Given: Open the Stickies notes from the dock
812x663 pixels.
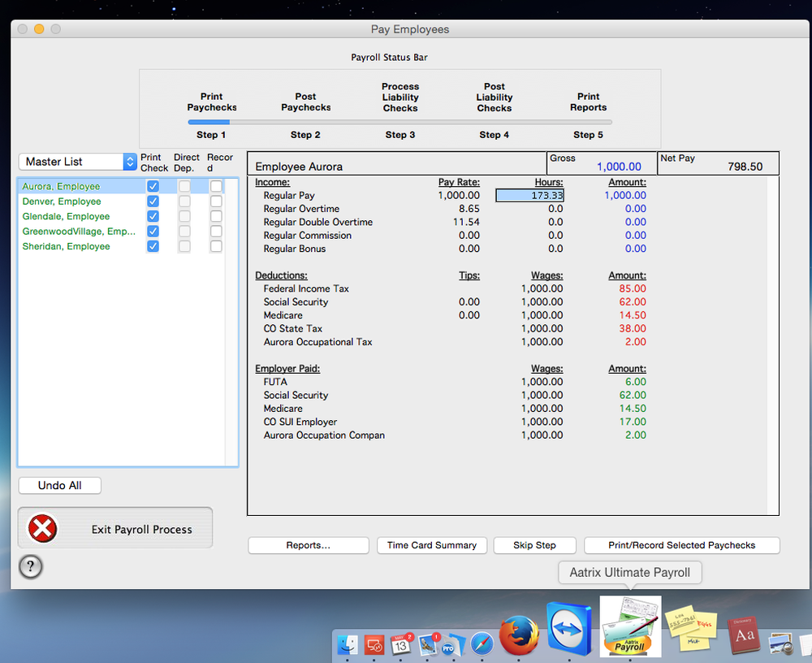Looking at the screenshot, I should point(691,627).
